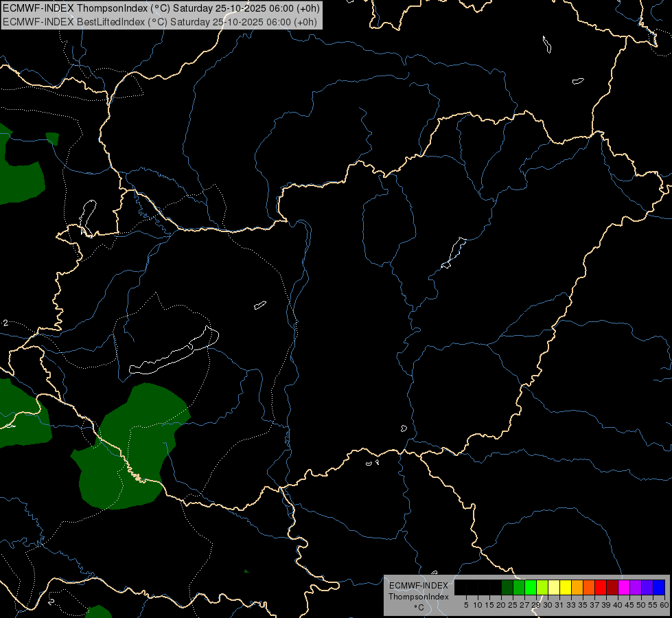
Task: Click the legend tick label 30
Action: (x=548, y=605)
